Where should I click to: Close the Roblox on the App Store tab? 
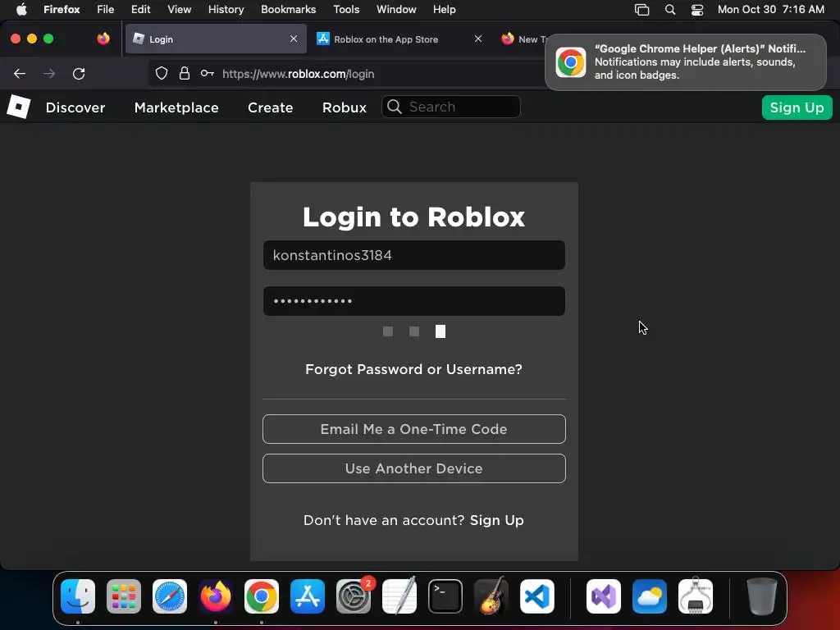(478, 39)
